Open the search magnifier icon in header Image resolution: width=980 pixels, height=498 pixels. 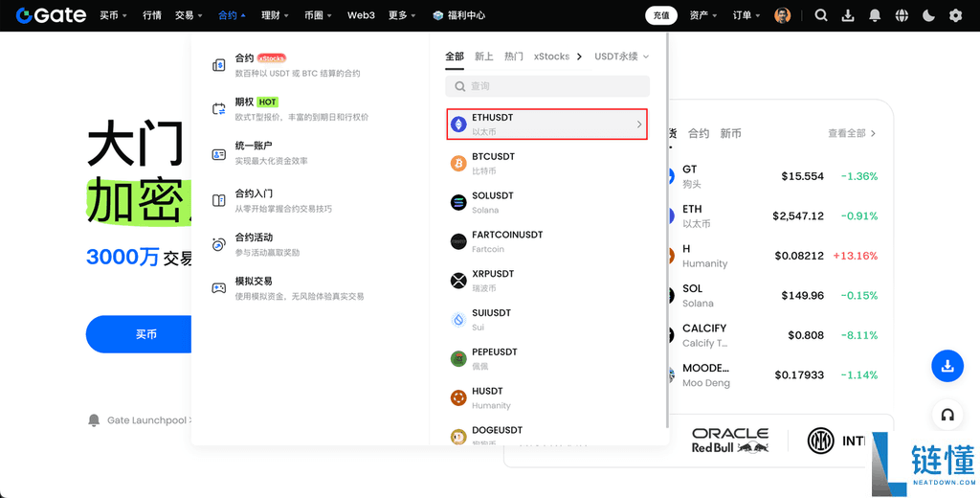click(x=821, y=15)
